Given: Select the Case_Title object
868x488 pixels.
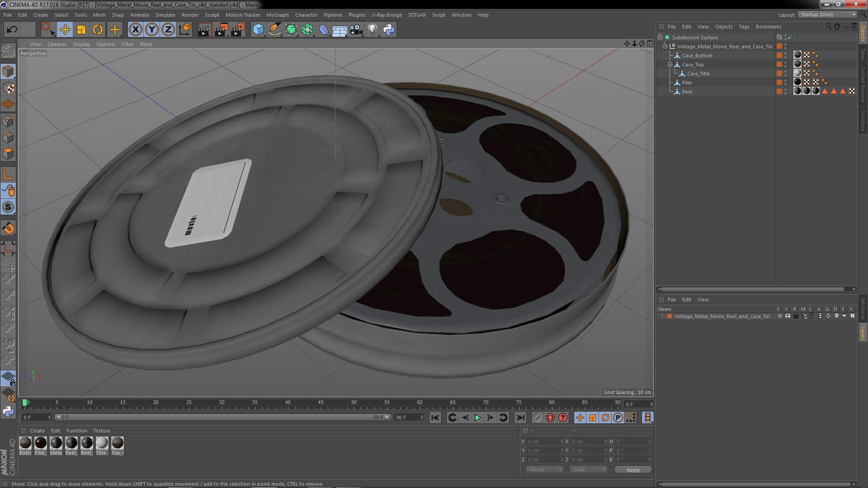Looking at the screenshot, I should tap(698, 74).
